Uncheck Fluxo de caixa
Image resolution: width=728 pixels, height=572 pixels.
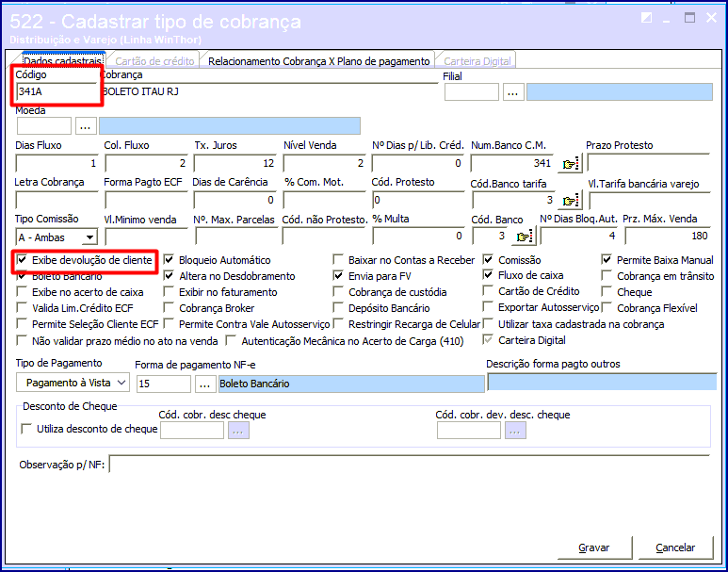[x=488, y=275]
